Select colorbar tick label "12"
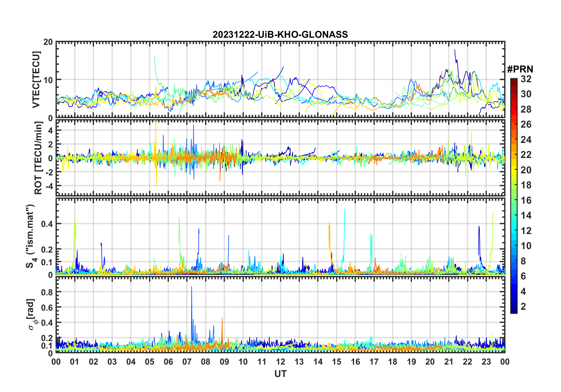 tap(526, 231)
